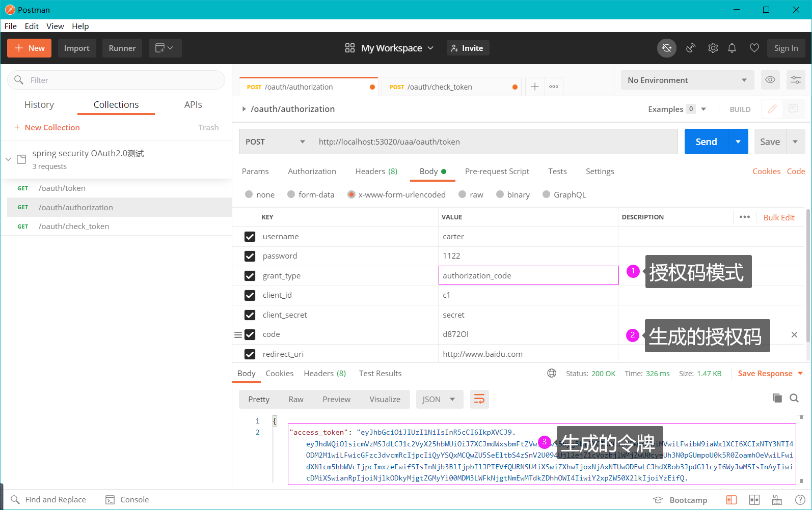Click the Bulk Edit link
Image resolution: width=812 pixels, height=510 pixels.
[x=779, y=217]
